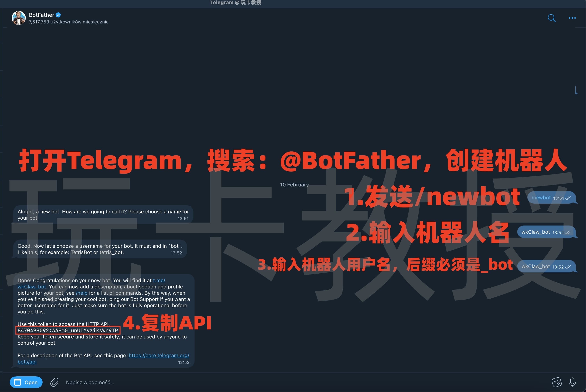
Task: Click the /newbot message bubble
Action: (541, 198)
